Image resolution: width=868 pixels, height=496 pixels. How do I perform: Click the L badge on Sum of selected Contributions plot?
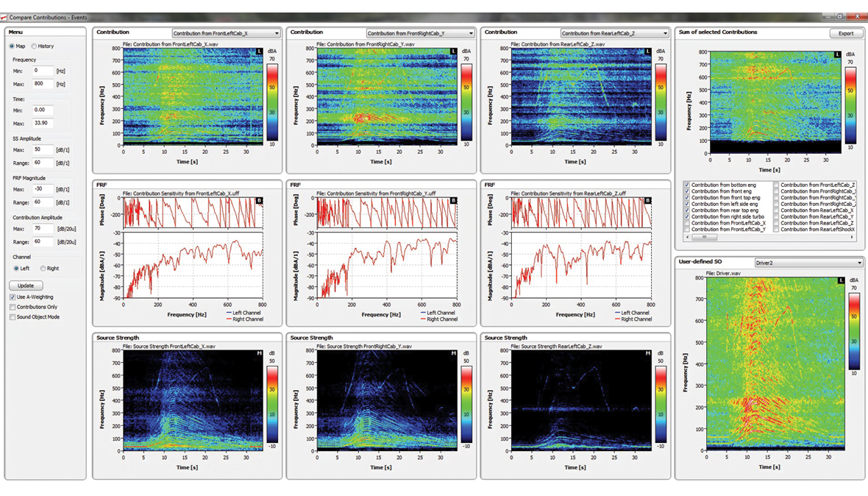838,54
